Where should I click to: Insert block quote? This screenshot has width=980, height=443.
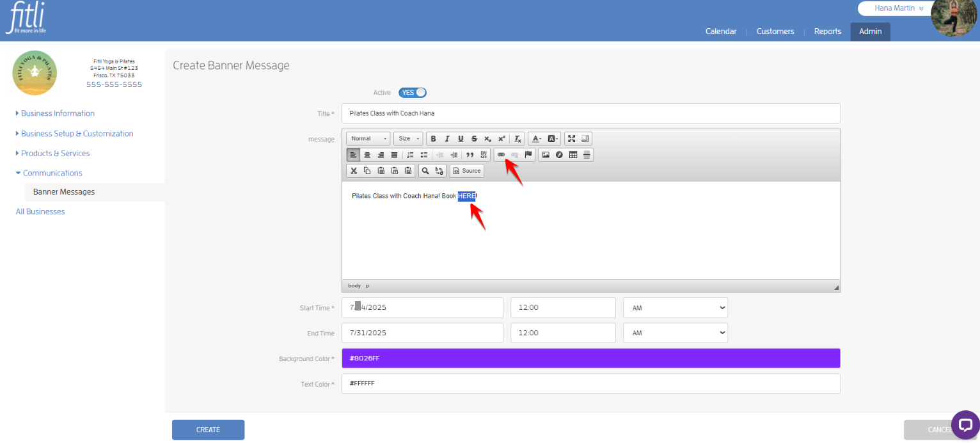(470, 155)
